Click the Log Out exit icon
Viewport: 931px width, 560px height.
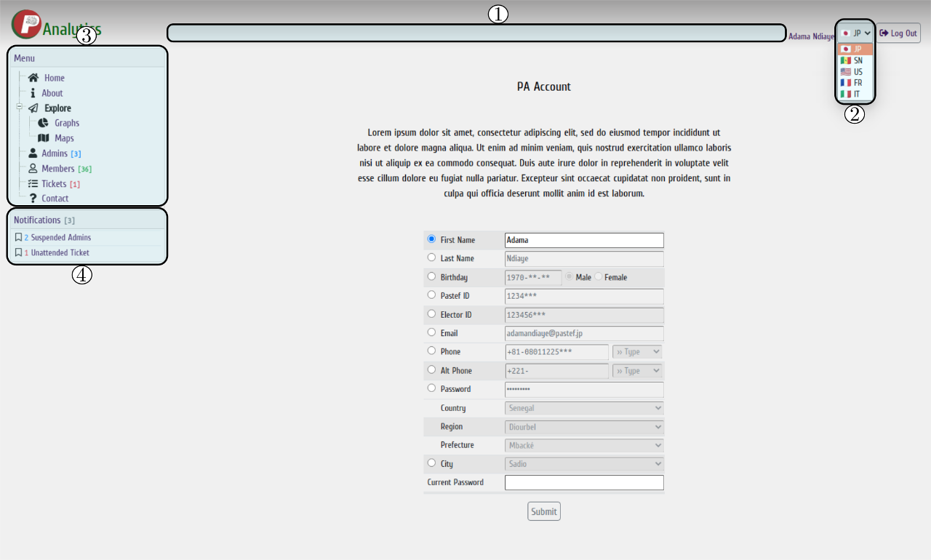click(883, 32)
